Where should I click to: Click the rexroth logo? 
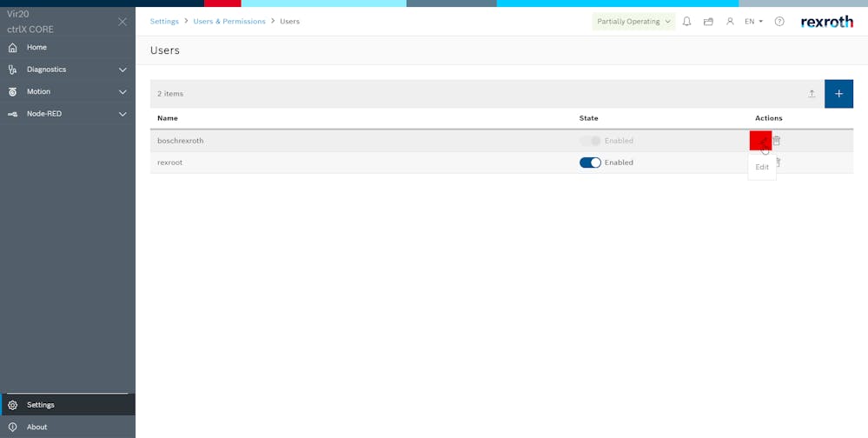tap(827, 22)
